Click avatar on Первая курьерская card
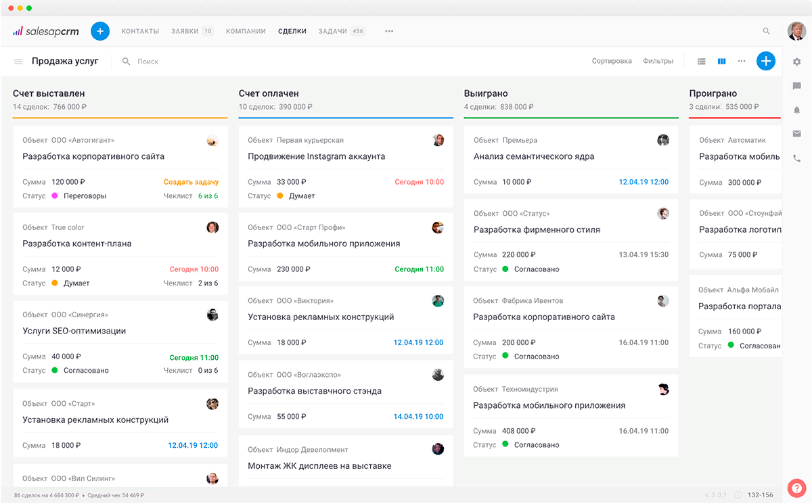812x504 pixels. tap(438, 140)
